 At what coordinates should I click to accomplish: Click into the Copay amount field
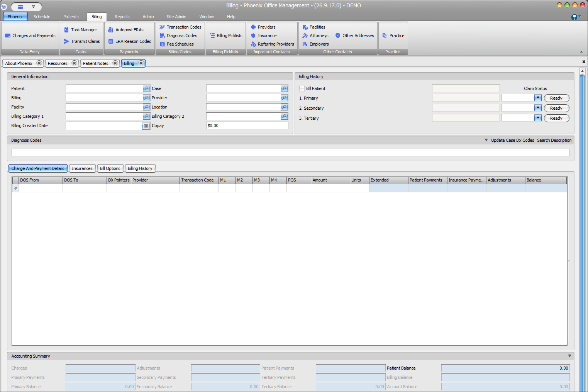click(247, 126)
